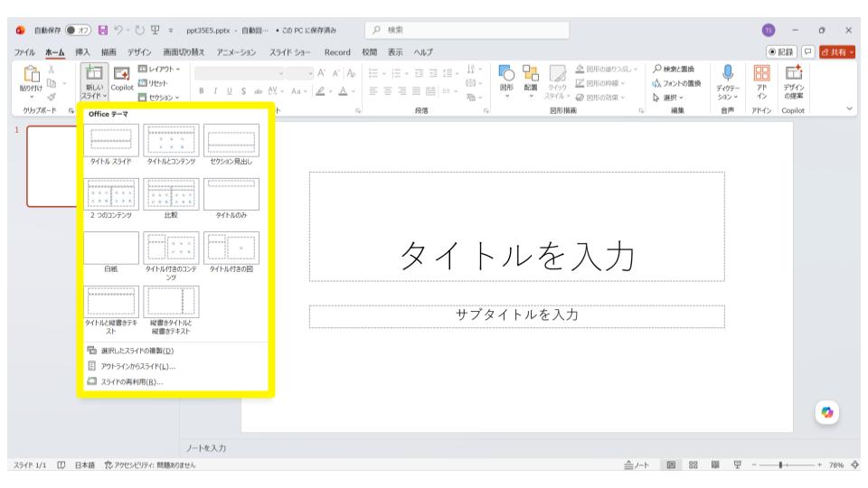Click the Copilot icon beside New Slide
This screenshot has height=488, width=868.
122,79
